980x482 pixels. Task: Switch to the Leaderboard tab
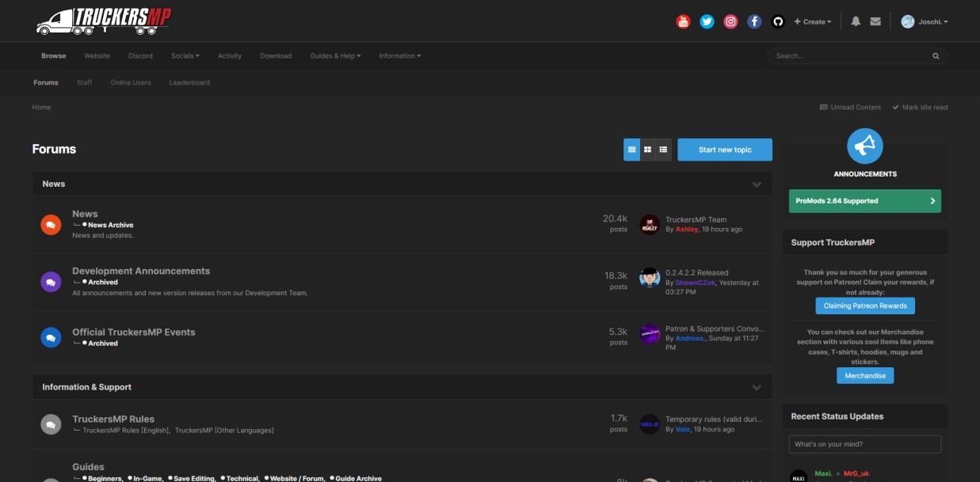pyautogui.click(x=189, y=82)
